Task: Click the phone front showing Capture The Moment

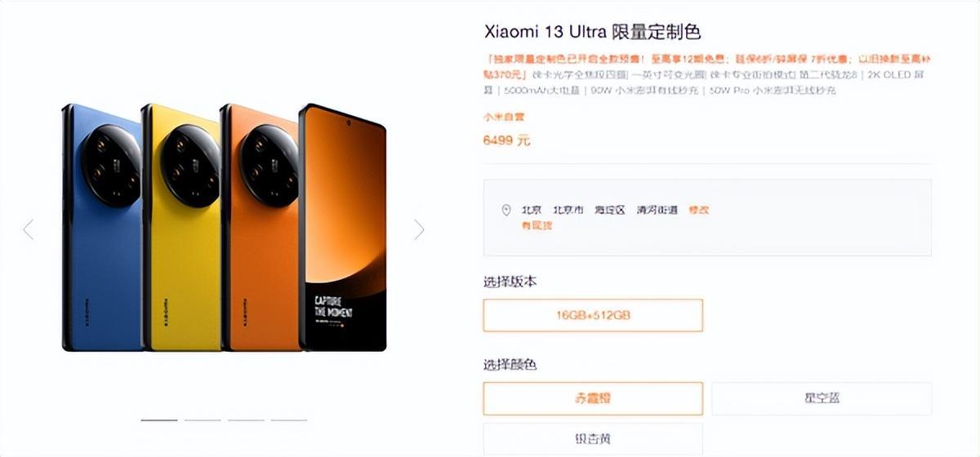Action: tap(342, 228)
